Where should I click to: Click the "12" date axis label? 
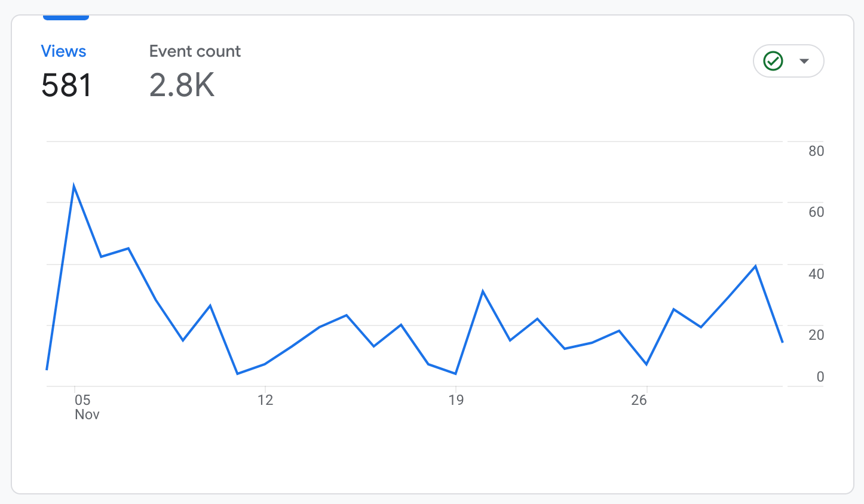tap(265, 400)
